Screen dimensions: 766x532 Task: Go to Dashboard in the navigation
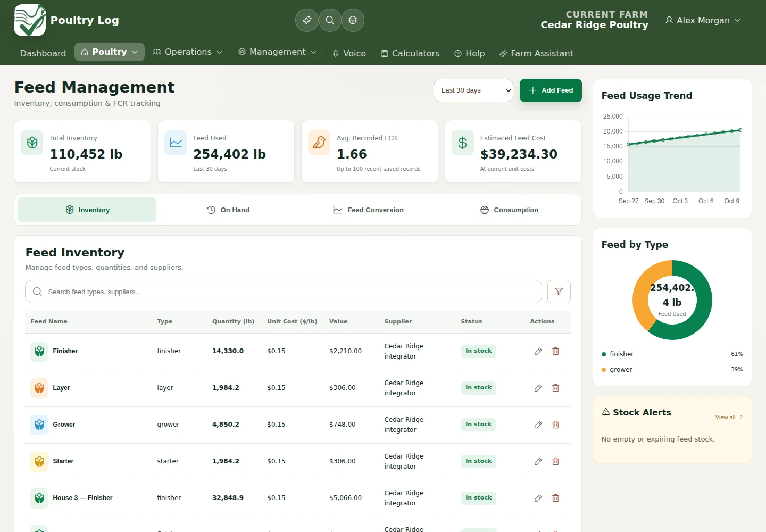(x=43, y=53)
